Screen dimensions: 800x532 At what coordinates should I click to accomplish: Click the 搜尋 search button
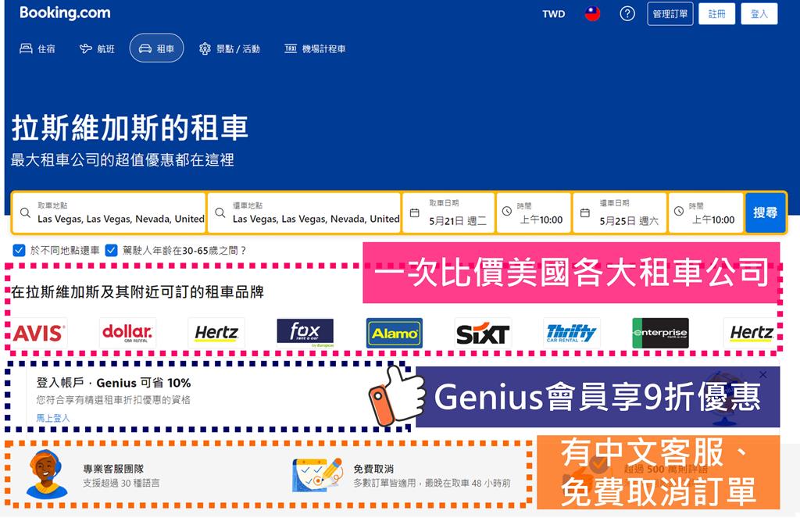coord(766,212)
